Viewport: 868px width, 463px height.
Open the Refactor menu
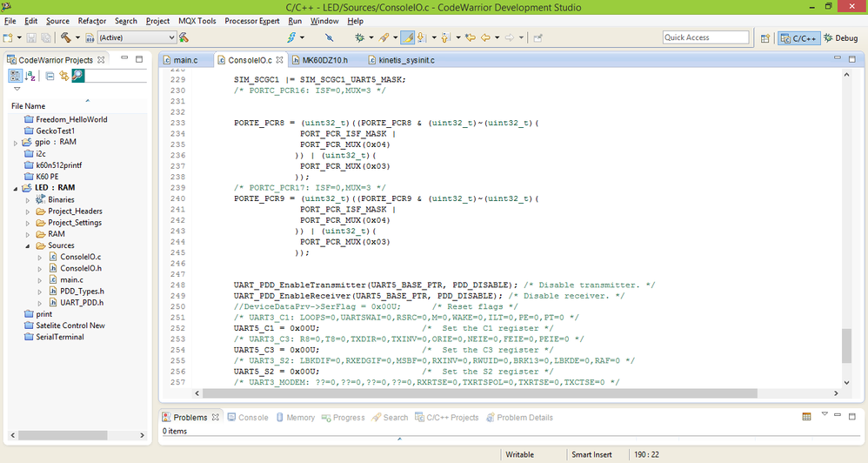pos(92,21)
